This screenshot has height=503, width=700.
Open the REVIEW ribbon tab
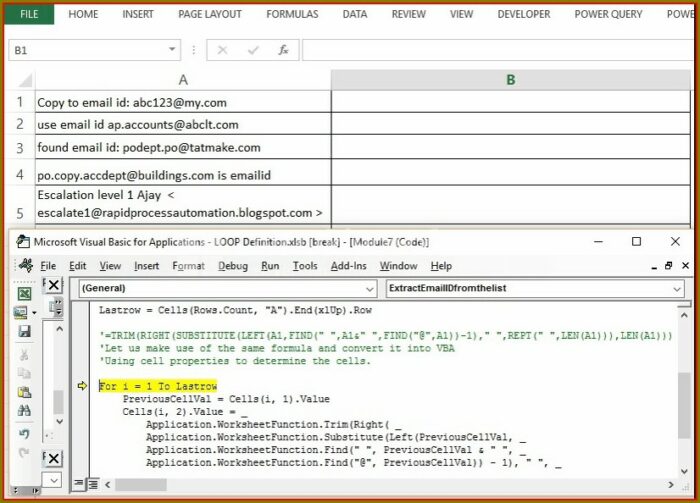pyautogui.click(x=408, y=14)
